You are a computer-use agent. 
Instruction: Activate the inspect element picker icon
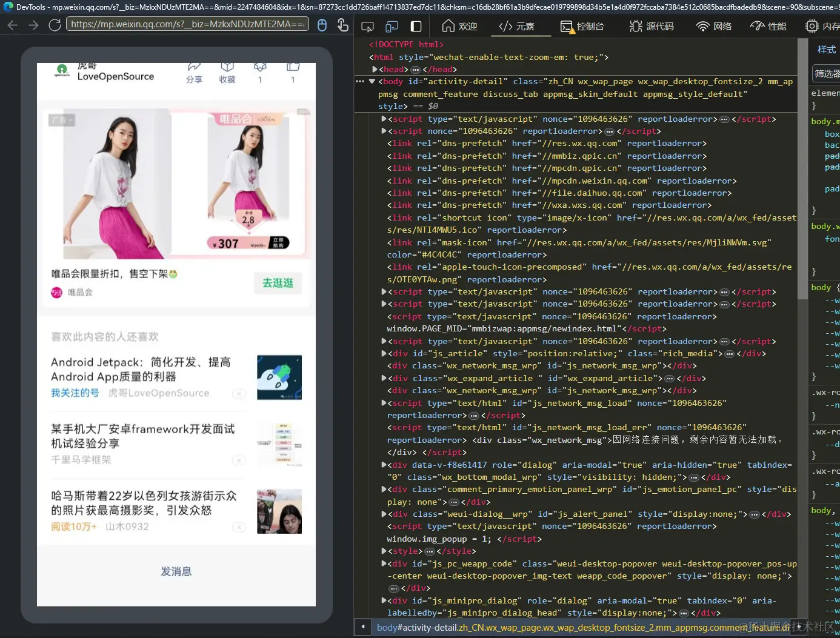(367, 27)
